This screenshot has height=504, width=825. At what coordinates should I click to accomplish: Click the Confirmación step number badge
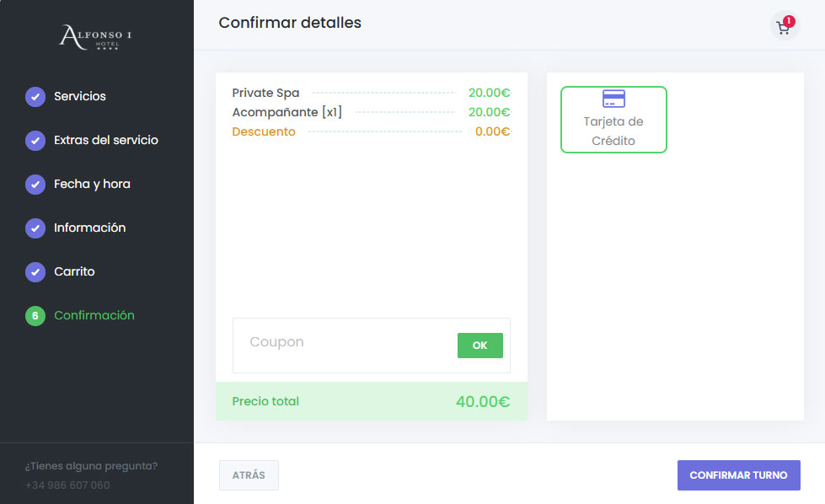click(x=35, y=316)
